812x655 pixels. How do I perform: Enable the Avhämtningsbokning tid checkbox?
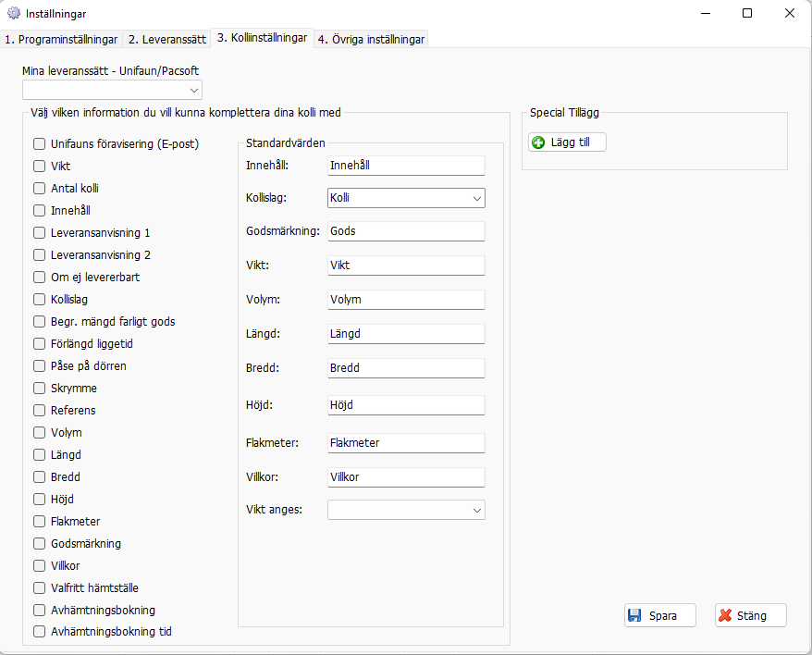[40, 633]
